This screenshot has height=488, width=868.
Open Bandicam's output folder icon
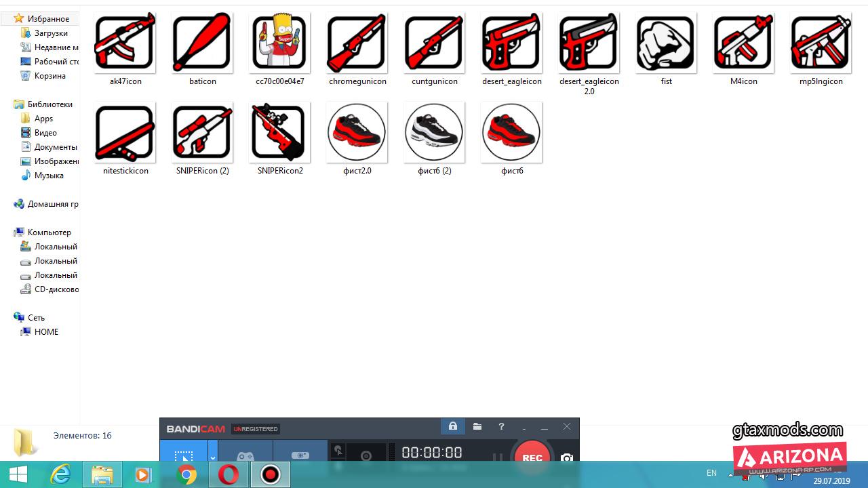(477, 427)
